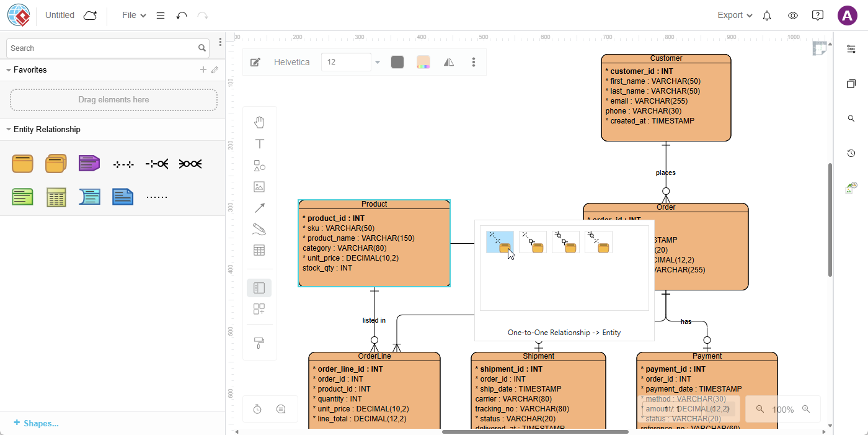Select the one-to-many relationship connector shape
The image size is (868, 435).
157,164
